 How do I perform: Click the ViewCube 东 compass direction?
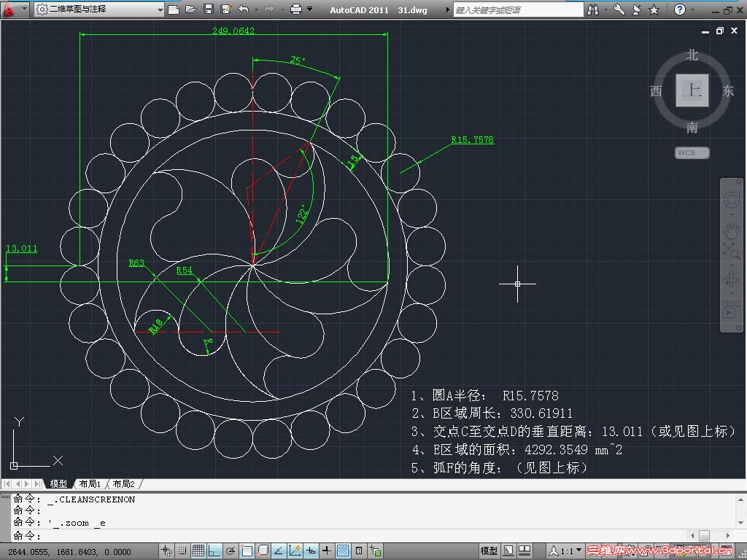click(727, 90)
